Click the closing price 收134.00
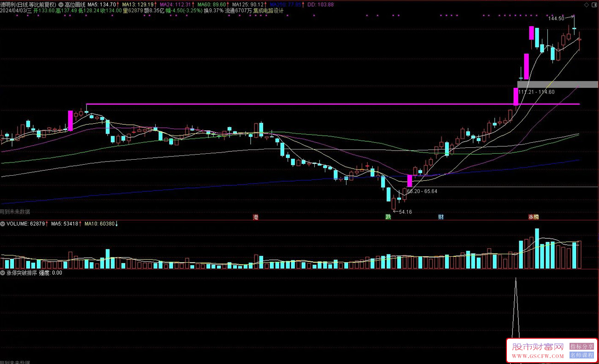Screen dimensions: 599x364 (111, 11)
